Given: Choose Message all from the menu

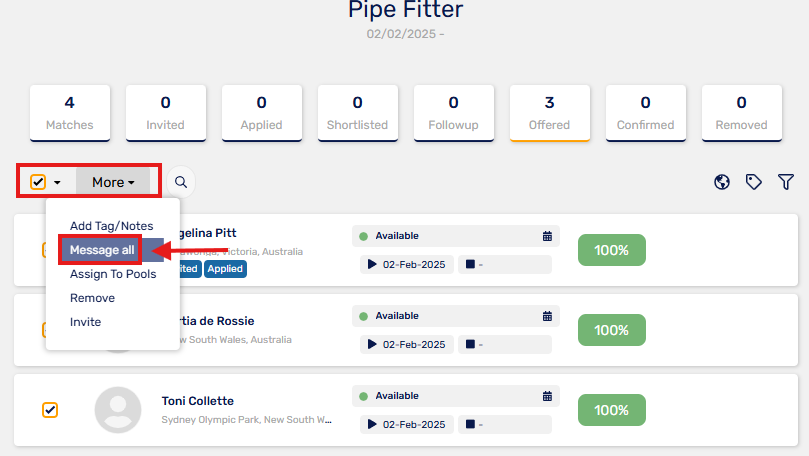Looking at the screenshot, I should [x=102, y=250].
